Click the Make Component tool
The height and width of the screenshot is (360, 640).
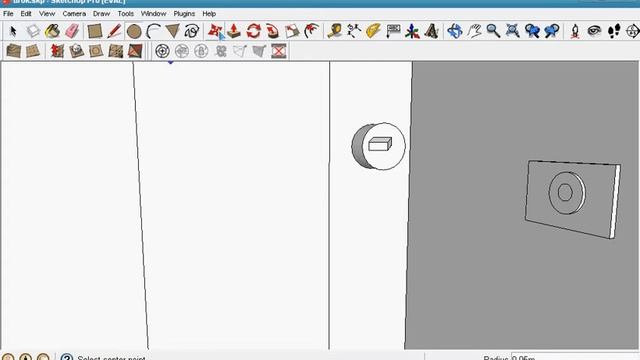(x=33, y=31)
